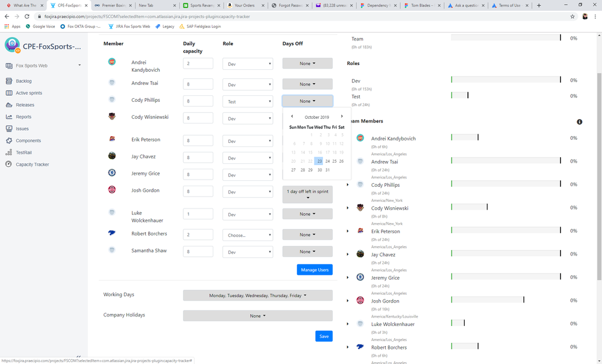The image size is (602, 364).
Task: Switch to the Sports Revamp browser tab
Action: [x=201, y=5]
